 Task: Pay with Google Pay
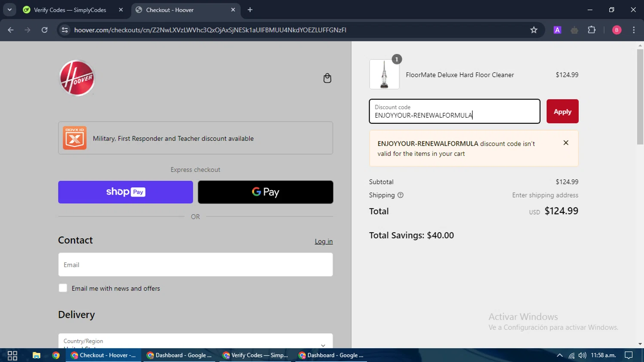coord(265,192)
